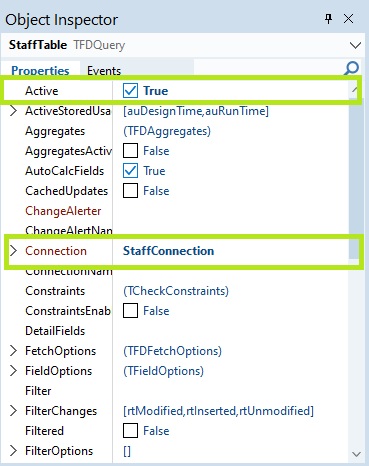Expand the FilterOptions property

point(13,451)
